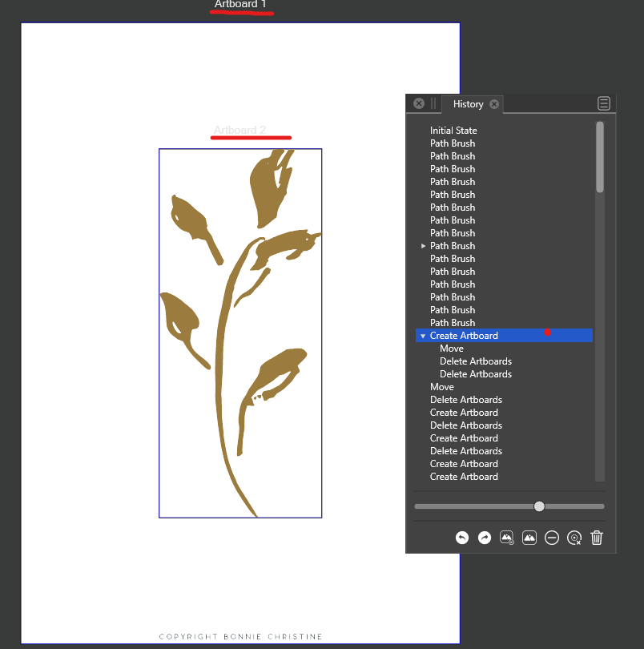Open the History panel hamburger menu
644x649 pixels.
pyautogui.click(x=604, y=103)
